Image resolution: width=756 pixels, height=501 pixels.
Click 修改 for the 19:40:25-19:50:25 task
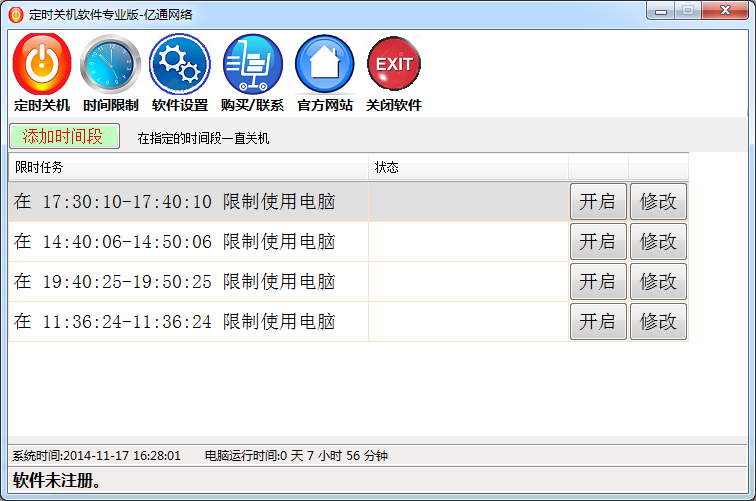click(658, 282)
